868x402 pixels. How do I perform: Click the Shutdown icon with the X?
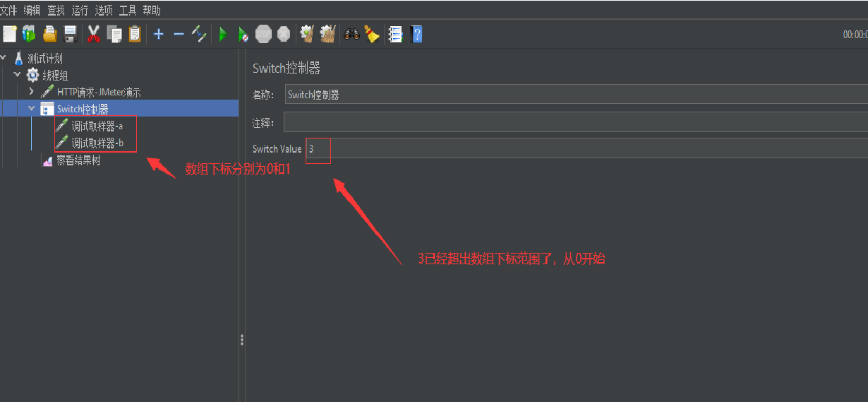(x=284, y=34)
